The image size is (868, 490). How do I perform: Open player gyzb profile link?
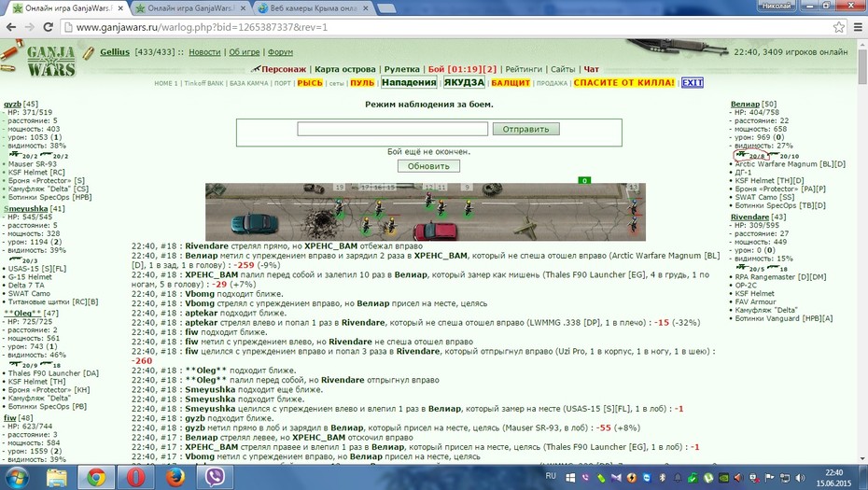[12, 105]
